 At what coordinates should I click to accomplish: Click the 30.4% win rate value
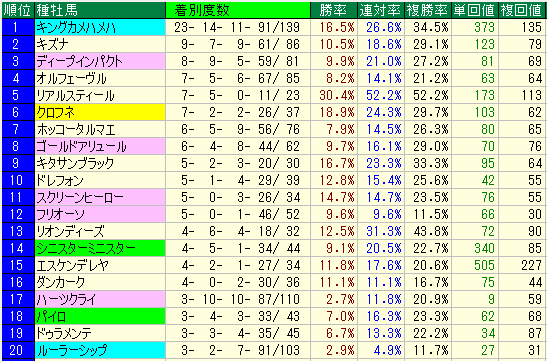pyautogui.click(x=334, y=95)
